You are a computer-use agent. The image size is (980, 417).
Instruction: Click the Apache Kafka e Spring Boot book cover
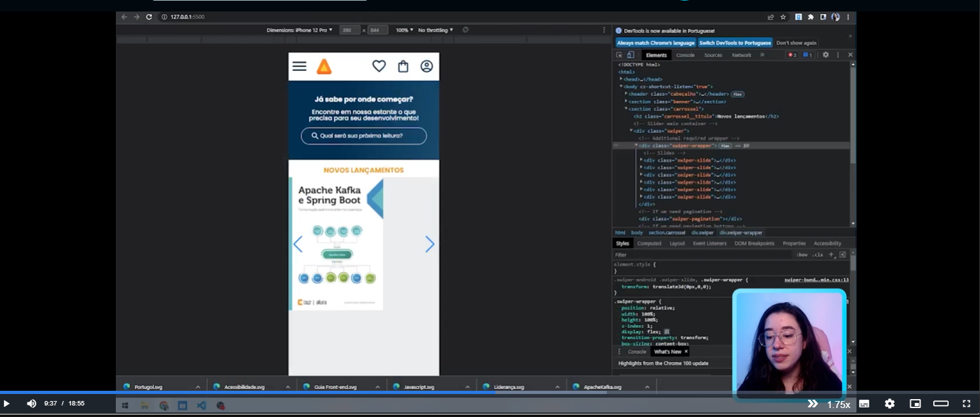tap(337, 244)
